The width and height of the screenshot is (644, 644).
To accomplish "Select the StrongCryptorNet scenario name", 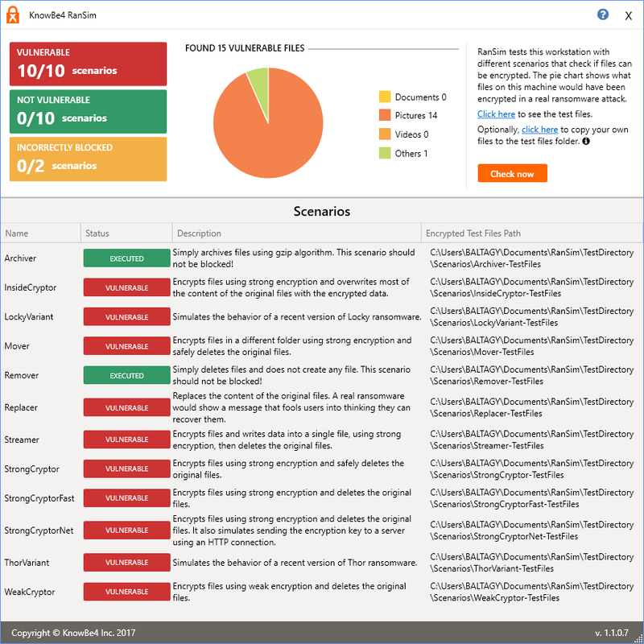I will coord(39,530).
